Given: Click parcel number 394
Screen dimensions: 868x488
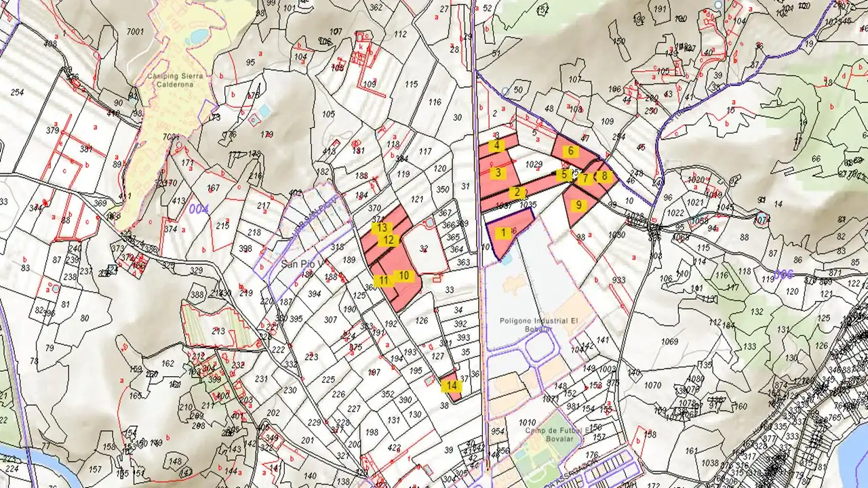Looking at the screenshot, I should pos(314,294).
